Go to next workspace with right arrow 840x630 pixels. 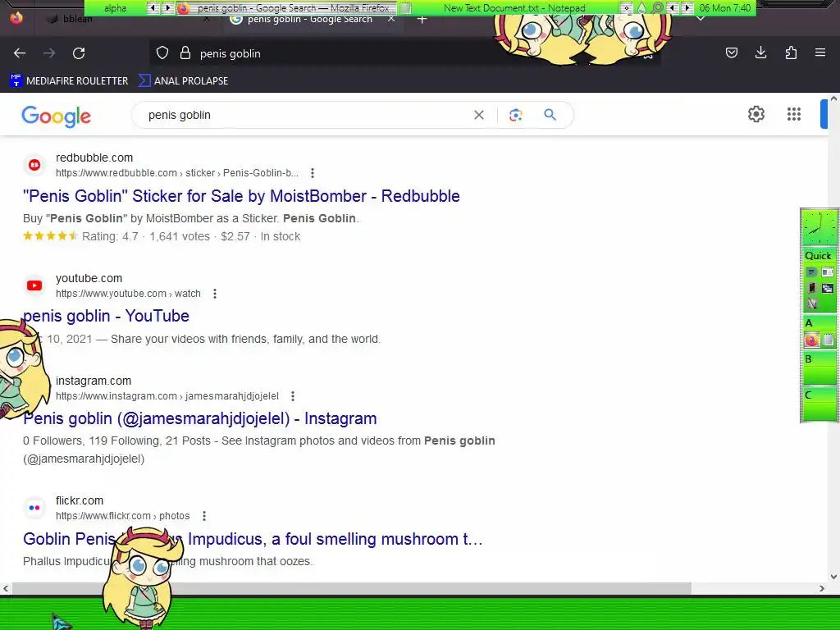(167, 7)
